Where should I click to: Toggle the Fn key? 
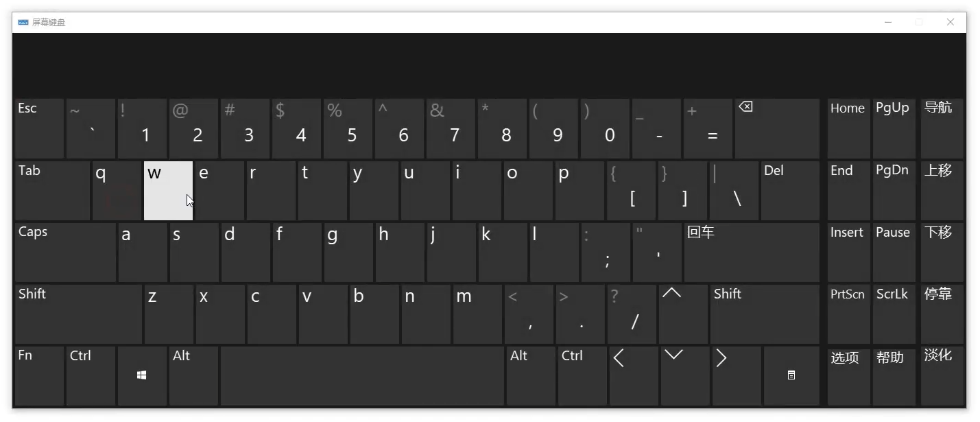39,376
